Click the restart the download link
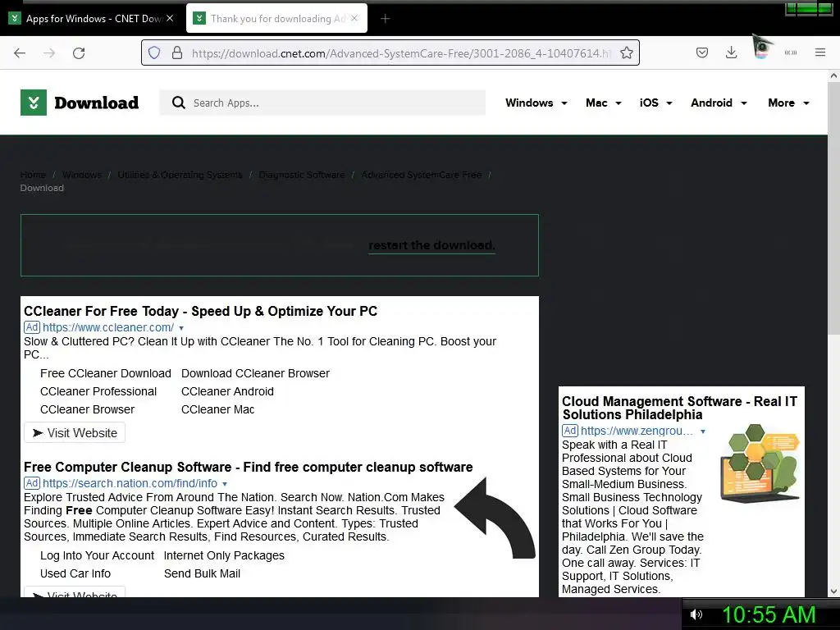This screenshot has width=840, height=630. [431, 245]
